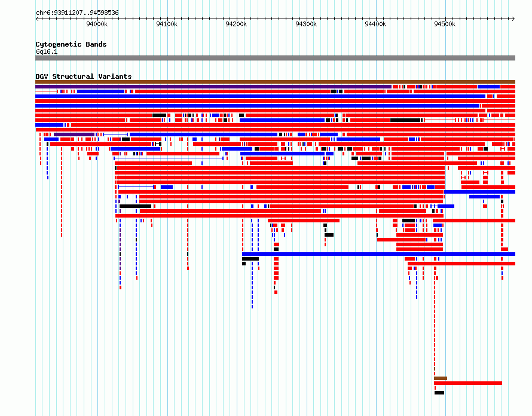Click the left arrowhead of the ruler

coord(37,19)
